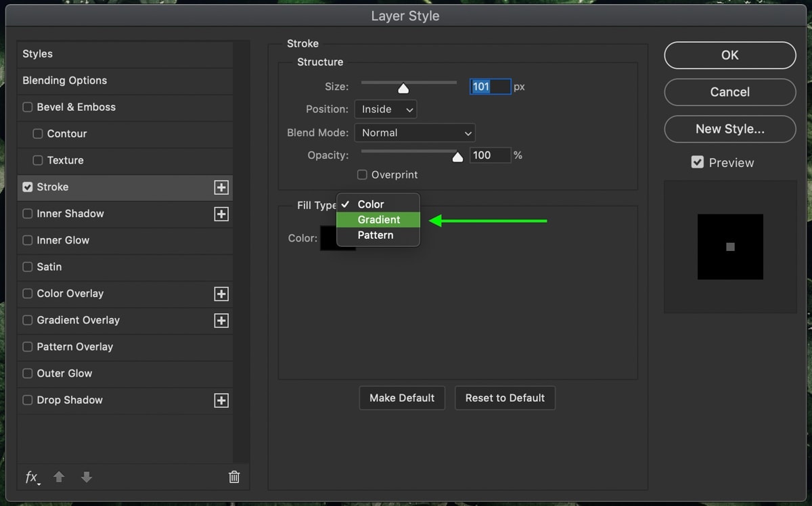Click the plus icon next to Color Overlay
The image size is (812, 506).
point(221,294)
